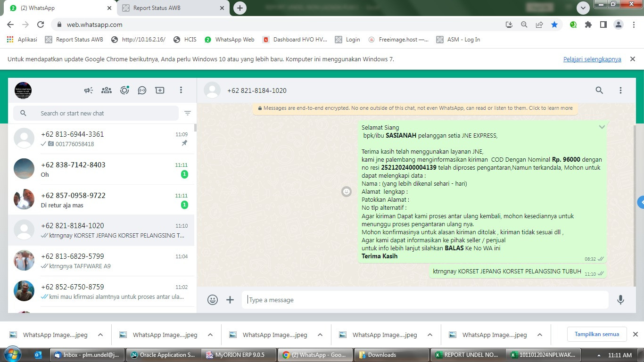Open the WhatsApp Communities icon
This screenshot has width=644, height=362.
coord(107,90)
